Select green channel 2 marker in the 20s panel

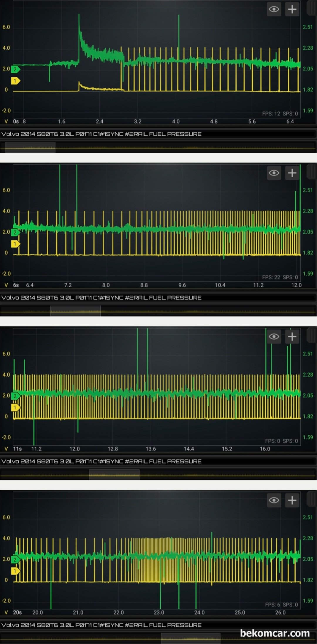tap(16, 559)
